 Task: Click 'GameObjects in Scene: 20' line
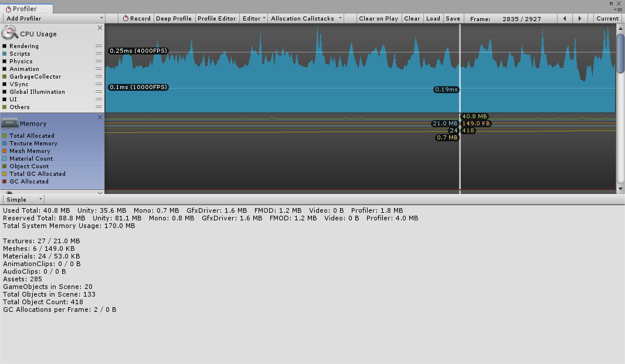[48, 287]
